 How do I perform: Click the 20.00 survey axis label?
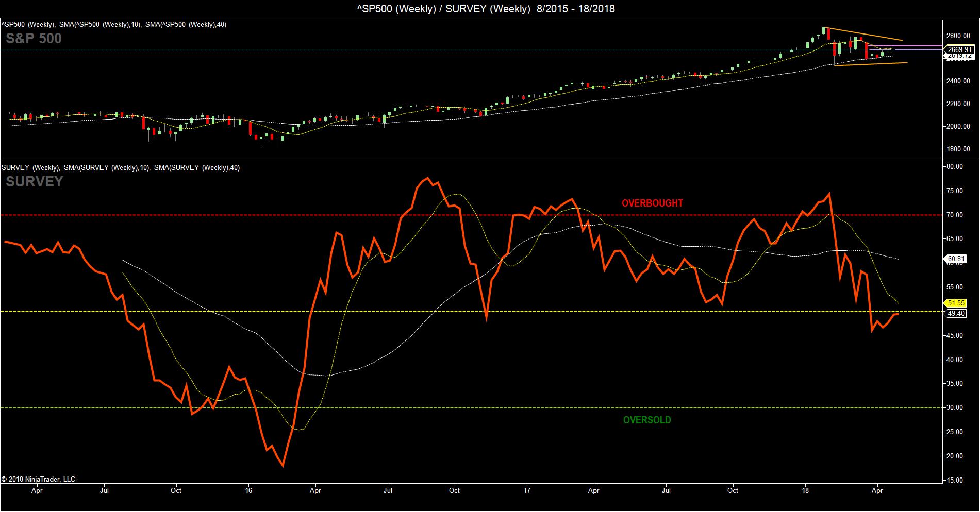point(955,456)
